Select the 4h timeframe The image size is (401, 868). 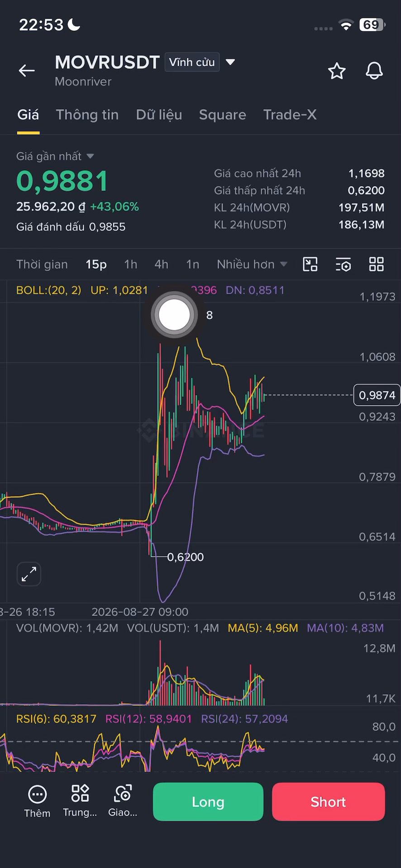pos(161,264)
